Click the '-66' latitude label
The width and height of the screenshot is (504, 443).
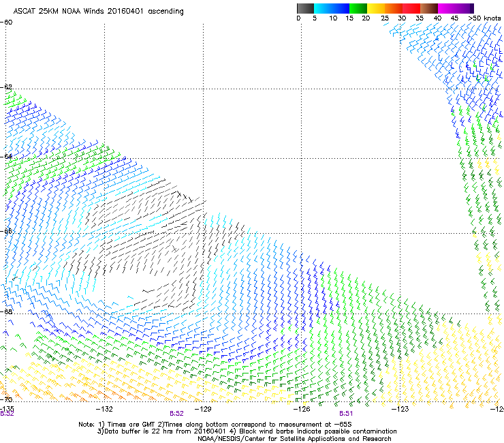coord(6,231)
